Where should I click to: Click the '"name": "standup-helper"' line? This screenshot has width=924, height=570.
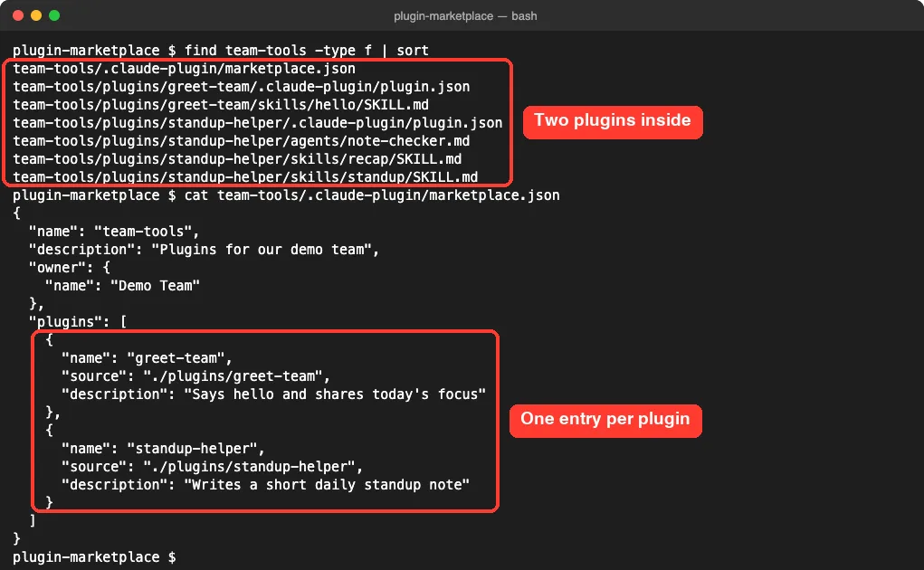(x=163, y=449)
